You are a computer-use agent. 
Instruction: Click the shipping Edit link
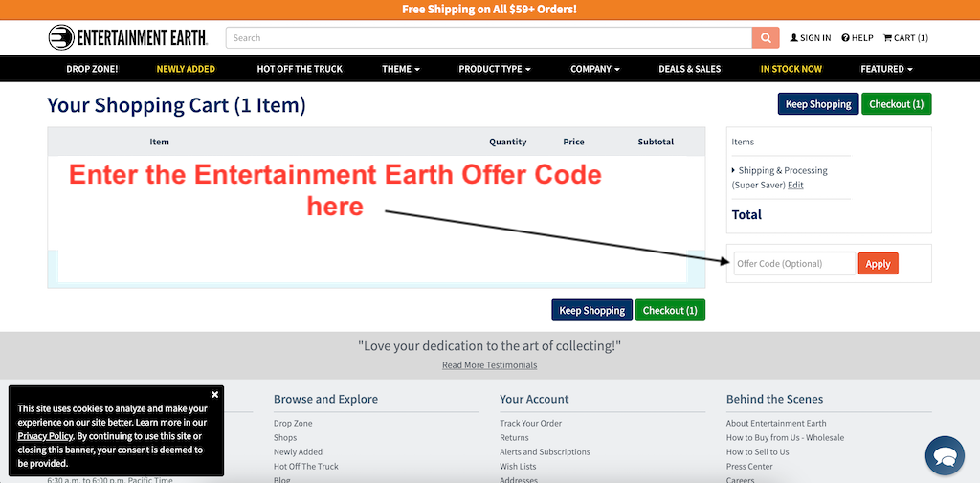(795, 185)
